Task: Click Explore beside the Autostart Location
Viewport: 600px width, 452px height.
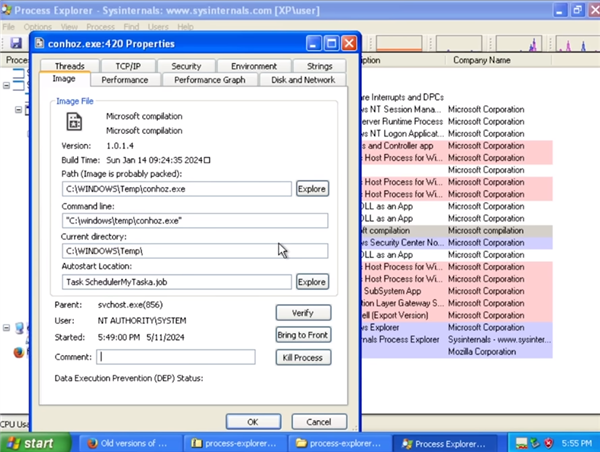Action: click(x=312, y=282)
